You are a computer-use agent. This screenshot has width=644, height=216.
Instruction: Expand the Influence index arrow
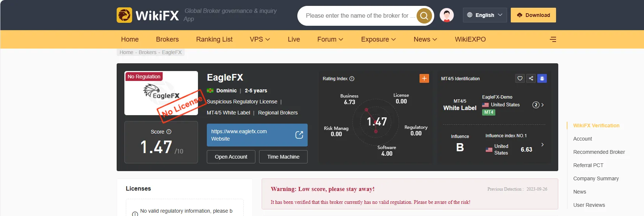(x=542, y=145)
